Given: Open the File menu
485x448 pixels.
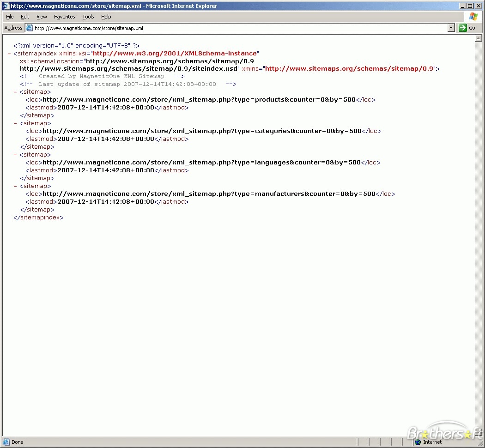Looking at the screenshot, I should [x=10, y=17].
